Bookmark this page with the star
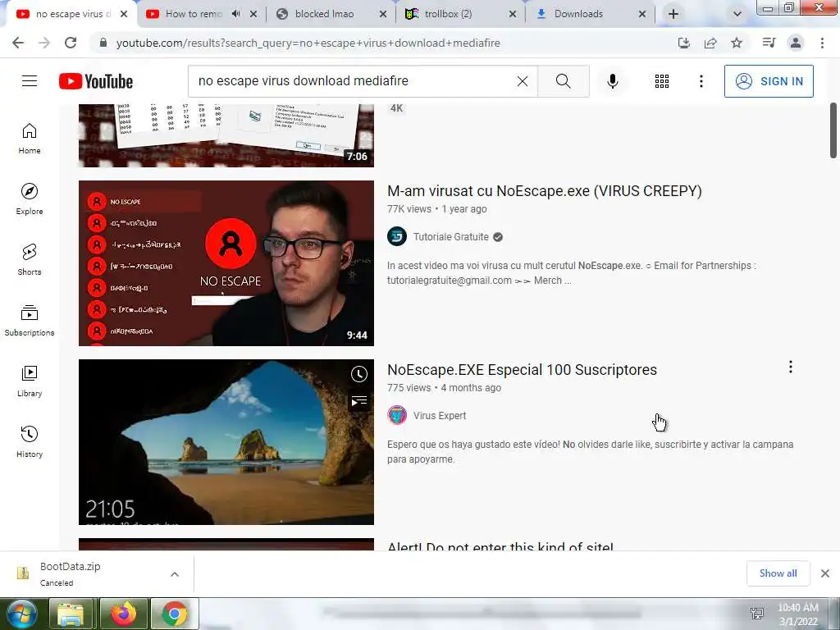840x630 pixels. [737, 43]
